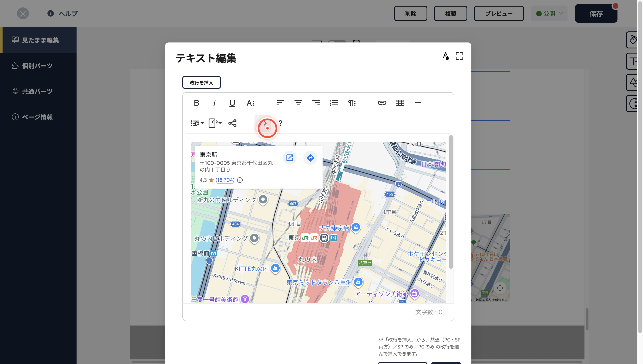Open the 18,704 reviews link
This screenshot has height=364, width=643.
(x=225, y=180)
